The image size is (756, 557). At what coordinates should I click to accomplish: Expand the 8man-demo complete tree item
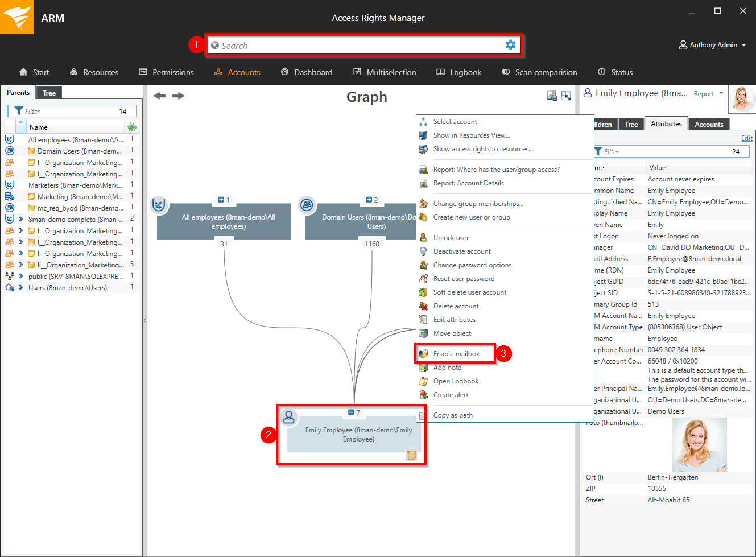[21, 219]
